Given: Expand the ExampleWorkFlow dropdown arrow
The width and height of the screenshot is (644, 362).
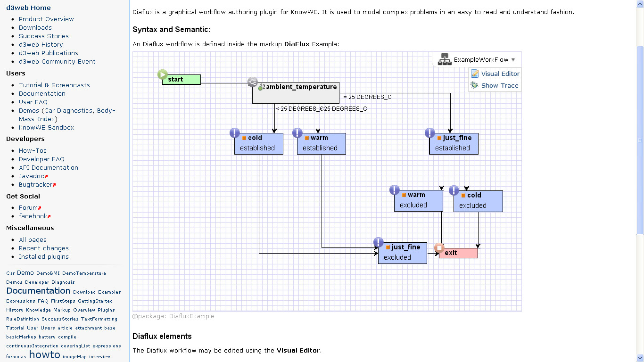Looking at the screenshot, I should (513, 60).
